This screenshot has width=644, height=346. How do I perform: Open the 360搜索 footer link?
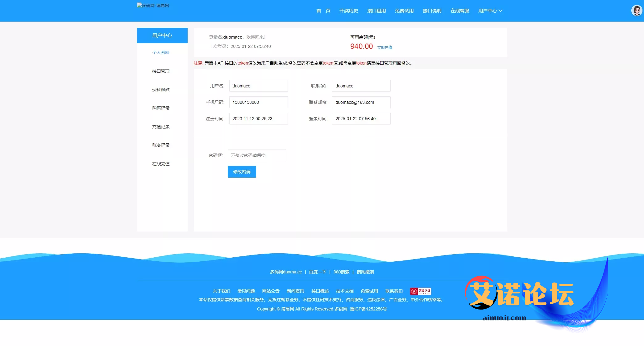click(x=341, y=272)
